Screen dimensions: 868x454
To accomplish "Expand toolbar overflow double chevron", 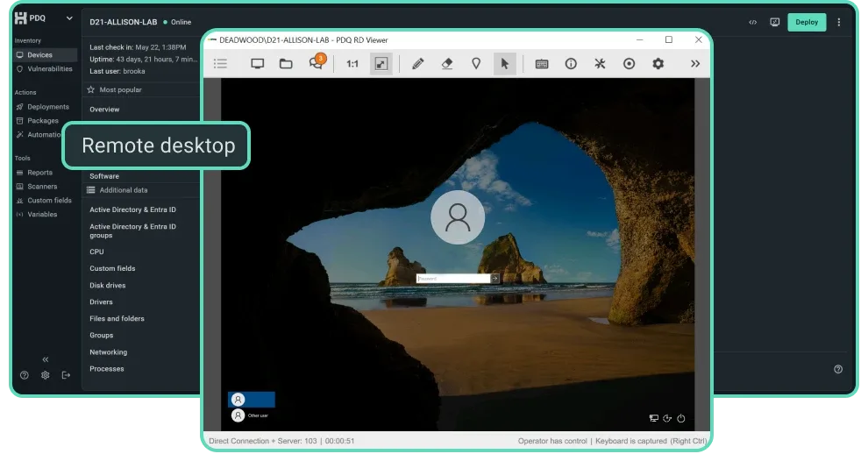I will [x=695, y=64].
